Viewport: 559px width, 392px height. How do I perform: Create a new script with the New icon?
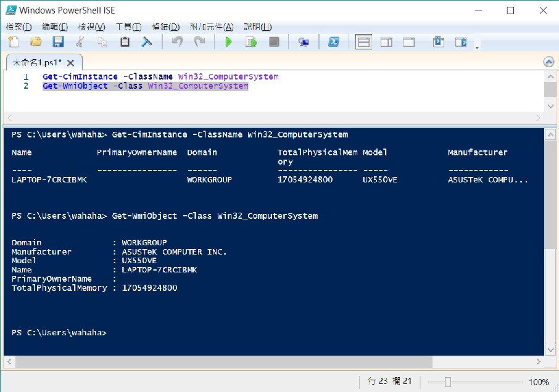coord(14,42)
